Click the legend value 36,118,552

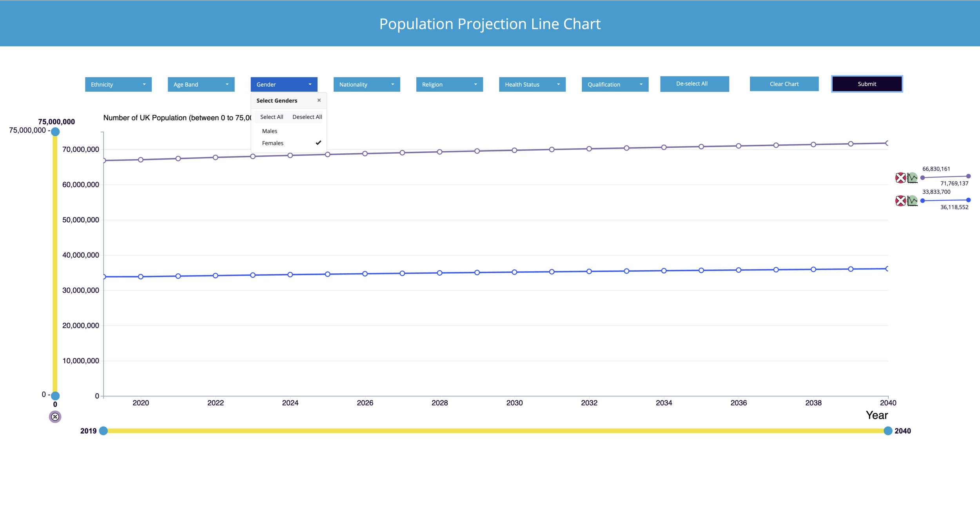(x=954, y=207)
